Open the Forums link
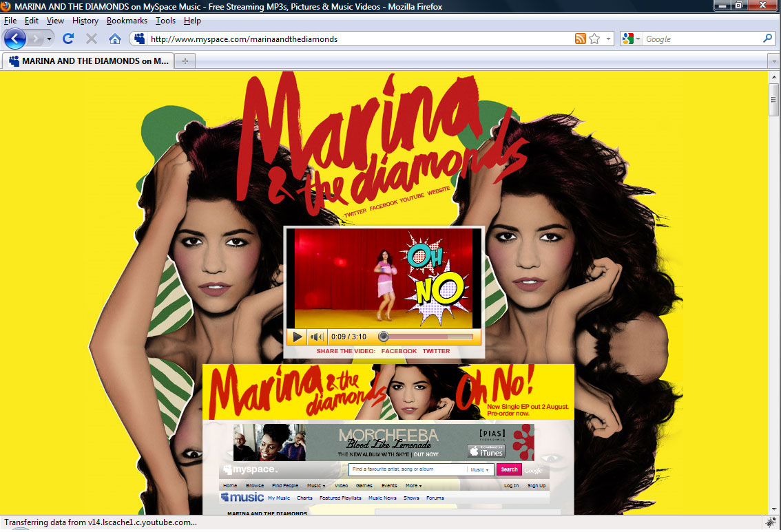The image size is (781, 532). (x=435, y=498)
